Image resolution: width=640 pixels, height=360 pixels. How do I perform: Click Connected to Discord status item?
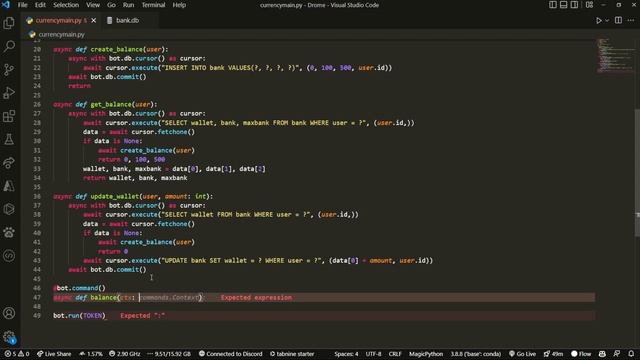(231, 354)
